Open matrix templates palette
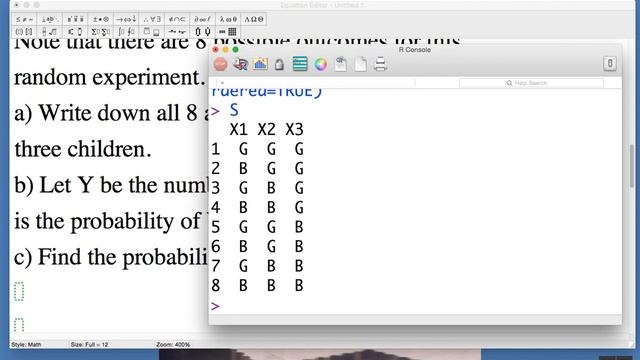The image size is (640, 360). (228, 31)
